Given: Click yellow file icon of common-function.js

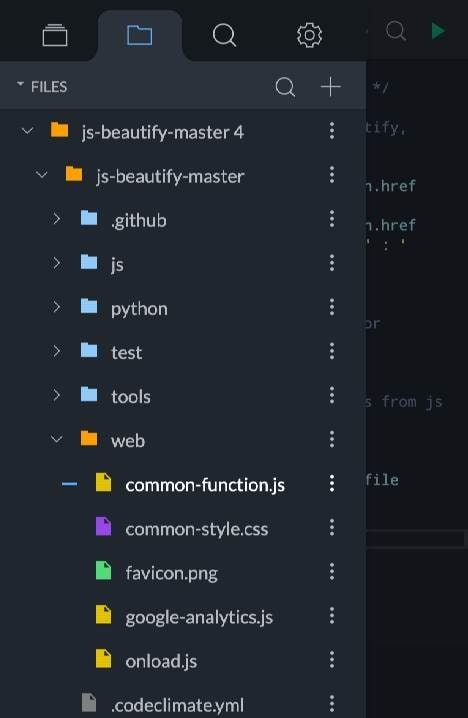Looking at the screenshot, I should pyautogui.click(x=103, y=482).
